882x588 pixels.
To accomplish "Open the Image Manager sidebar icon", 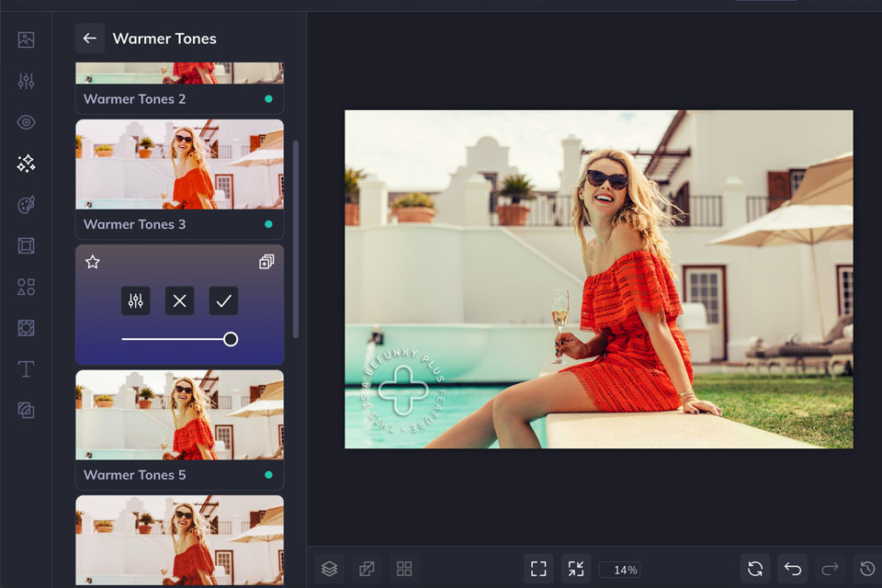I will (26, 40).
